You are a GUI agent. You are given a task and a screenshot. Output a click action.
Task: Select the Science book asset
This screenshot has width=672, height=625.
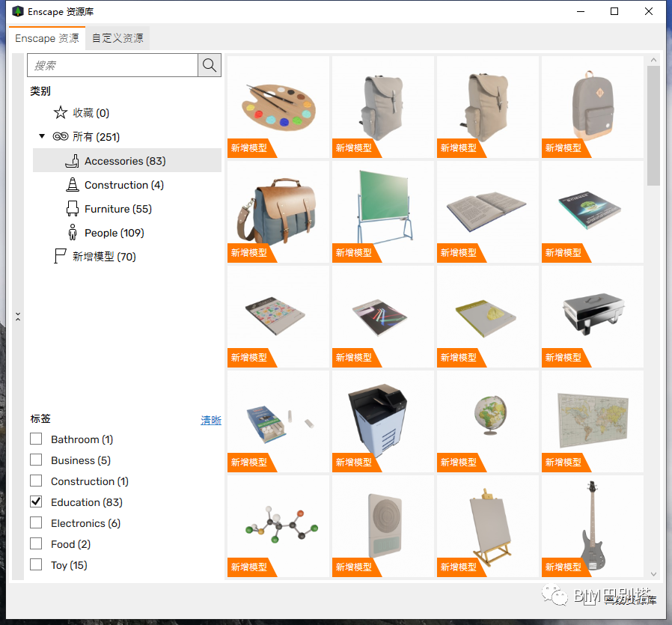(x=592, y=212)
